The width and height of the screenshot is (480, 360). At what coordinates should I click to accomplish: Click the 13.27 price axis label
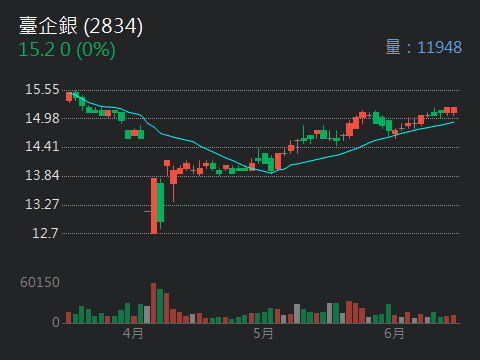pos(42,204)
